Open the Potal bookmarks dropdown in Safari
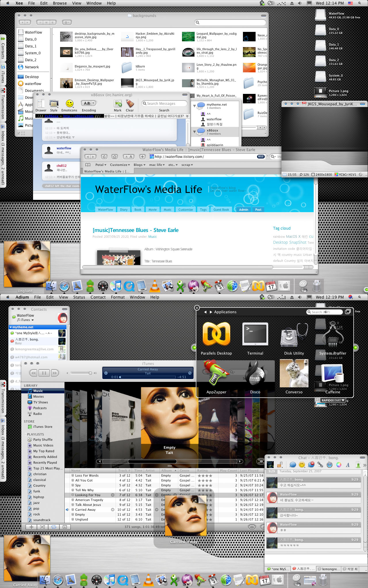Viewport: 368px width, 588px height. click(101, 165)
